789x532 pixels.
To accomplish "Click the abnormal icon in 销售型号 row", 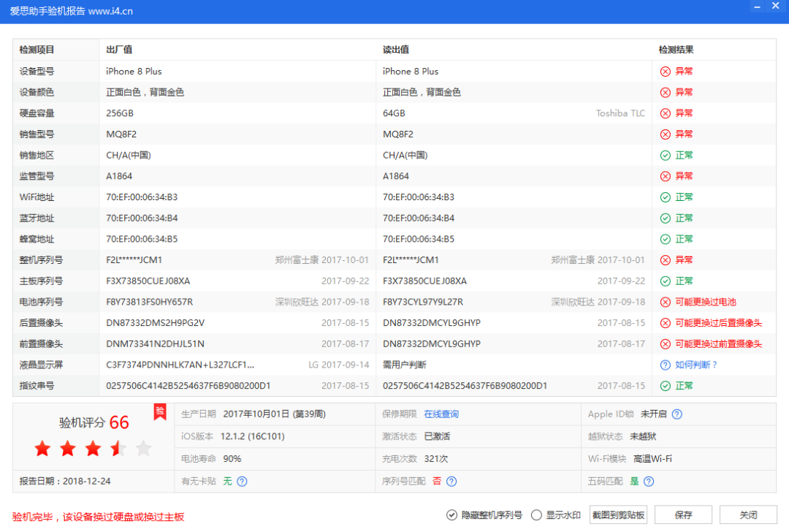I will (x=666, y=134).
